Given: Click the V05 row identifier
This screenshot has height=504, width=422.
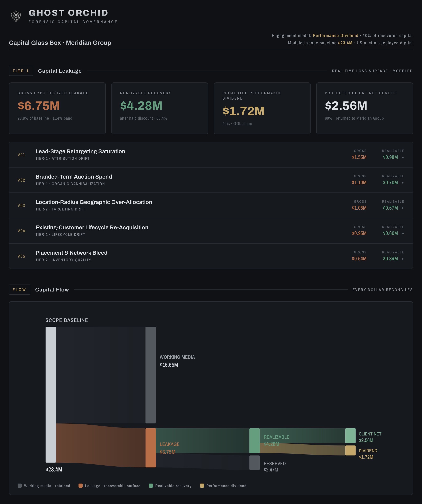Looking at the screenshot, I should coord(21,256).
